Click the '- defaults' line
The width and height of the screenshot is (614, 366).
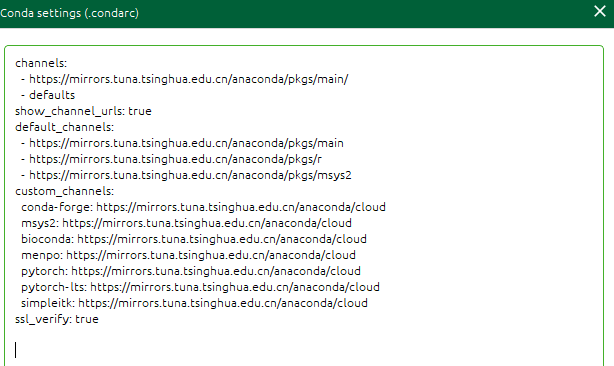48,95
